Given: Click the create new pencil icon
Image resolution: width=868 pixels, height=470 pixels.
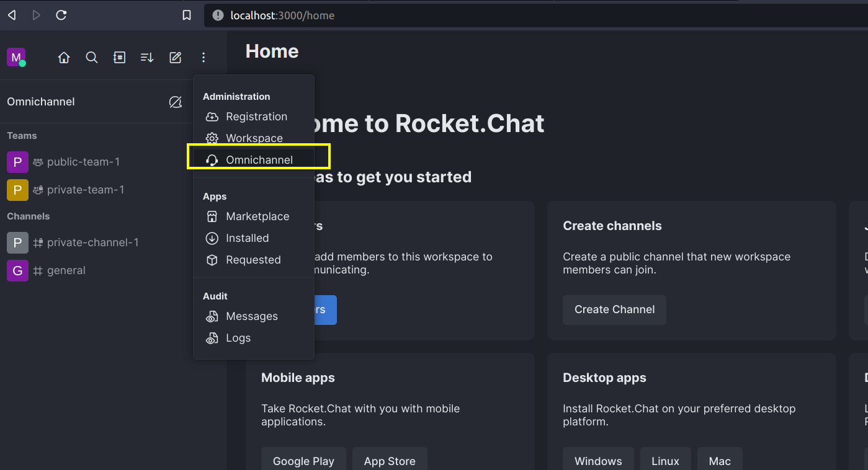Looking at the screenshot, I should (x=175, y=57).
